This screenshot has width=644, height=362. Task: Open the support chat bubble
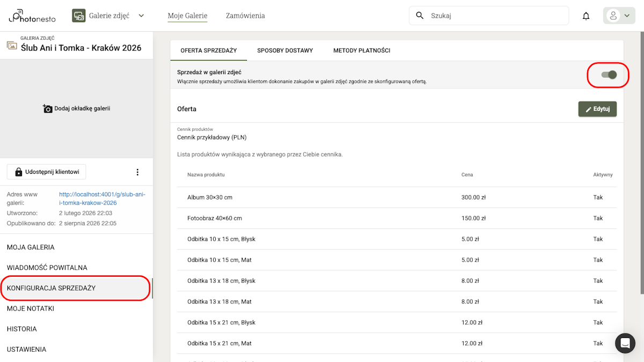[625, 343]
